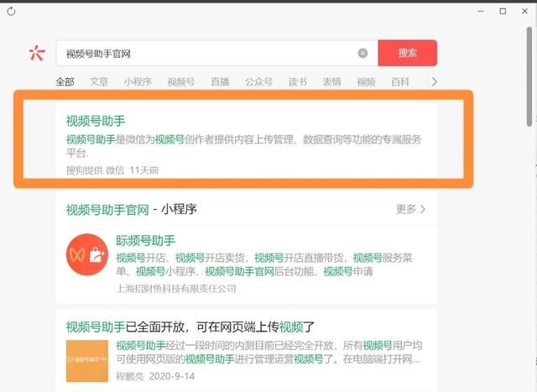The height and width of the screenshot is (392, 537).
Task: Switch to the 视频号 tab
Action: pyautogui.click(x=181, y=82)
